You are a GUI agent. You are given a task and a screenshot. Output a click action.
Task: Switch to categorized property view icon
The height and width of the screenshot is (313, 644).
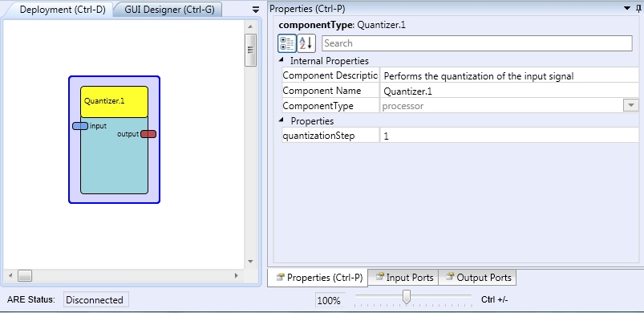[x=286, y=43]
